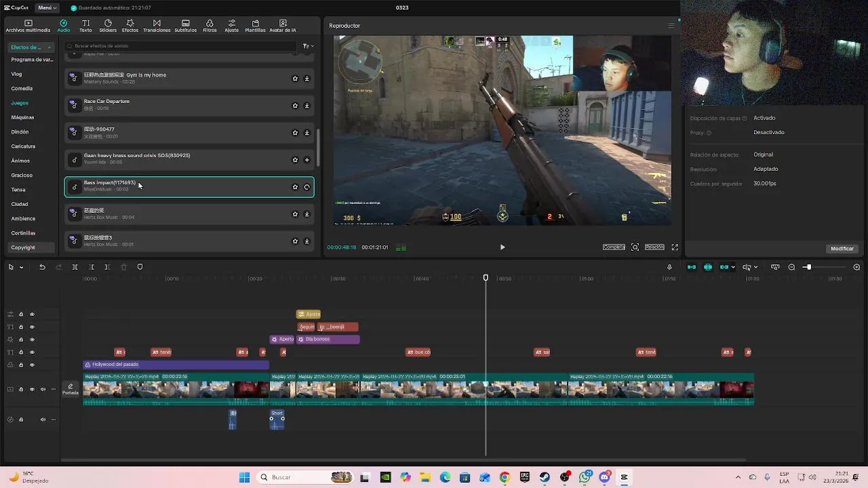The image size is (868, 488).
Task: Open the Filtros tab
Action: coord(210,26)
